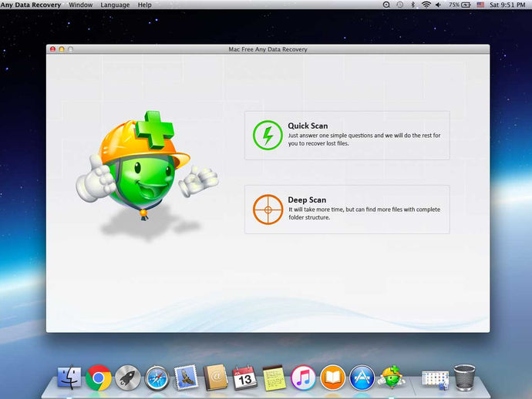
Task: Click the 'Mac Free Any Data Recovery' title
Action: point(268,49)
